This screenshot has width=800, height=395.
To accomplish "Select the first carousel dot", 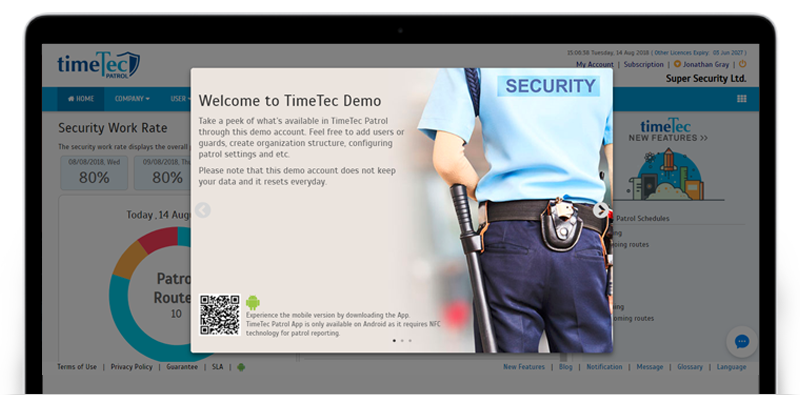I will (x=394, y=340).
